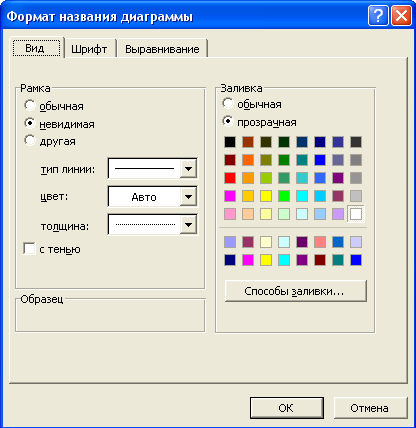Pick the white swatch in fifth row
The width and height of the screenshot is (416, 428).
point(356,214)
